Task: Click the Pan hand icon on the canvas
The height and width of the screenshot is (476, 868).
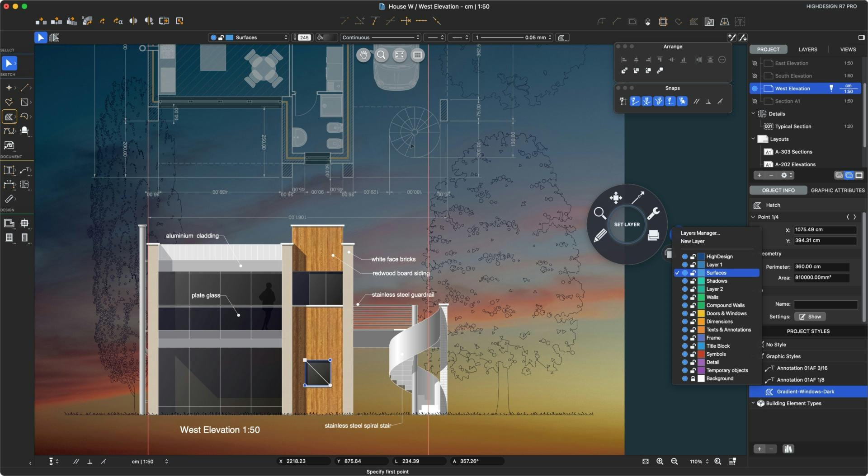Action: pyautogui.click(x=364, y=55)
